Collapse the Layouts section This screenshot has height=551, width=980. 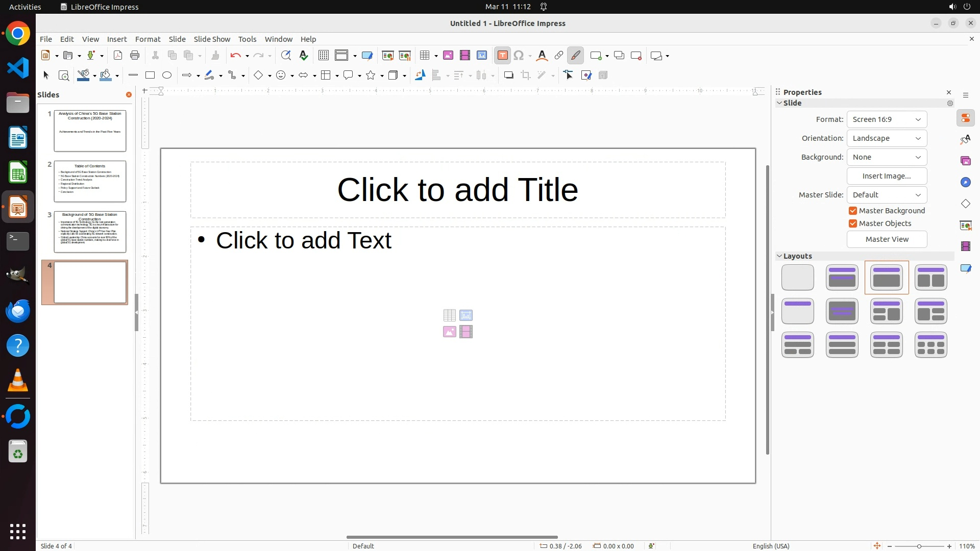click(x=779, y=256)
